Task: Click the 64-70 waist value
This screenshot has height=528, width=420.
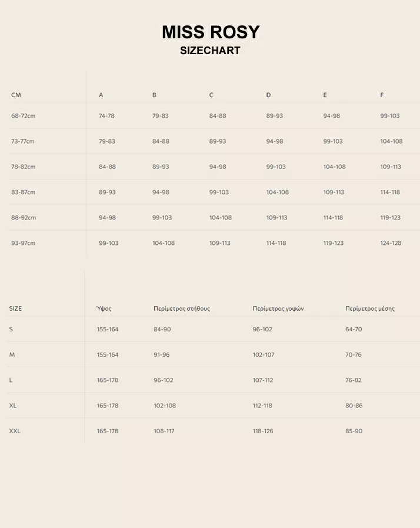Action: point(354,330)
